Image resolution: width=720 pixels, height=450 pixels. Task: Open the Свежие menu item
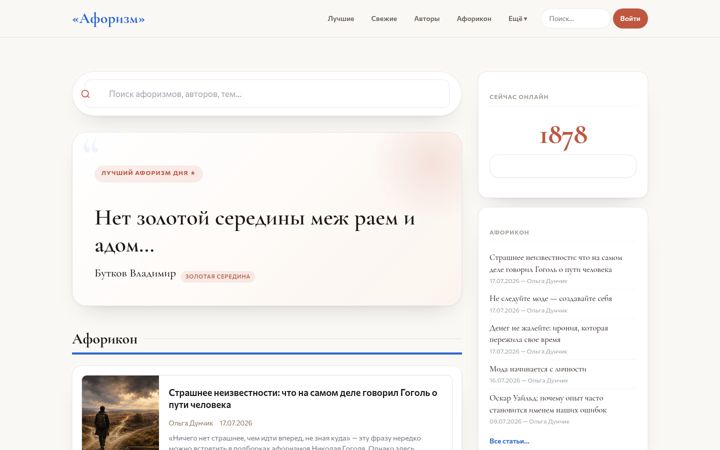coord(384,19)
